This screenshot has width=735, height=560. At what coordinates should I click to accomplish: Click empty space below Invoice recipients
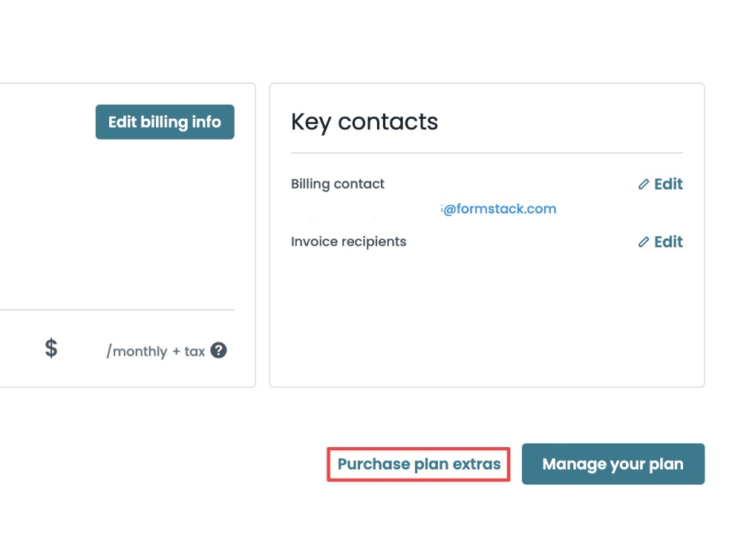486,312
